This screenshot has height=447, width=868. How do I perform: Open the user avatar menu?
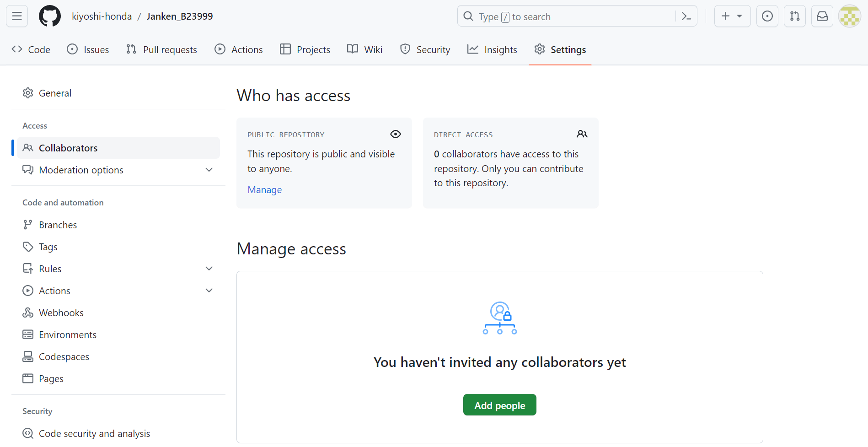coord(849,16)
